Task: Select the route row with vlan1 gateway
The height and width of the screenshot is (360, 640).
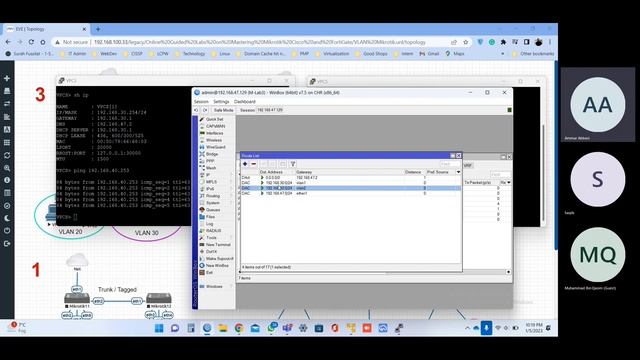Action: [x=351, y=183]
